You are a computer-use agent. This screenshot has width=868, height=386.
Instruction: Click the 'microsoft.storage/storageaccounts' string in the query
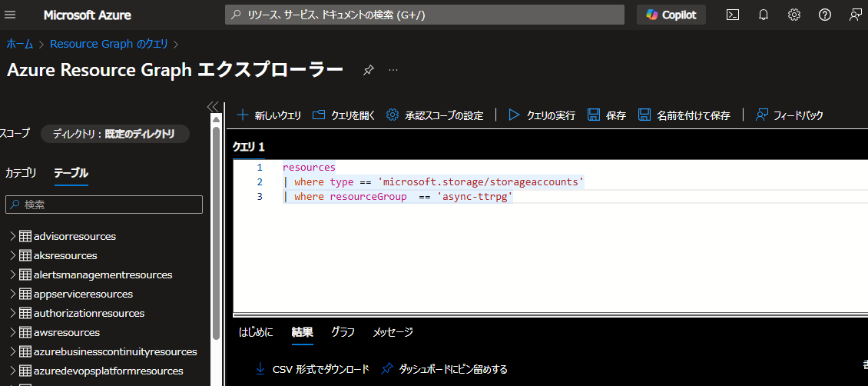coord(481,181)
